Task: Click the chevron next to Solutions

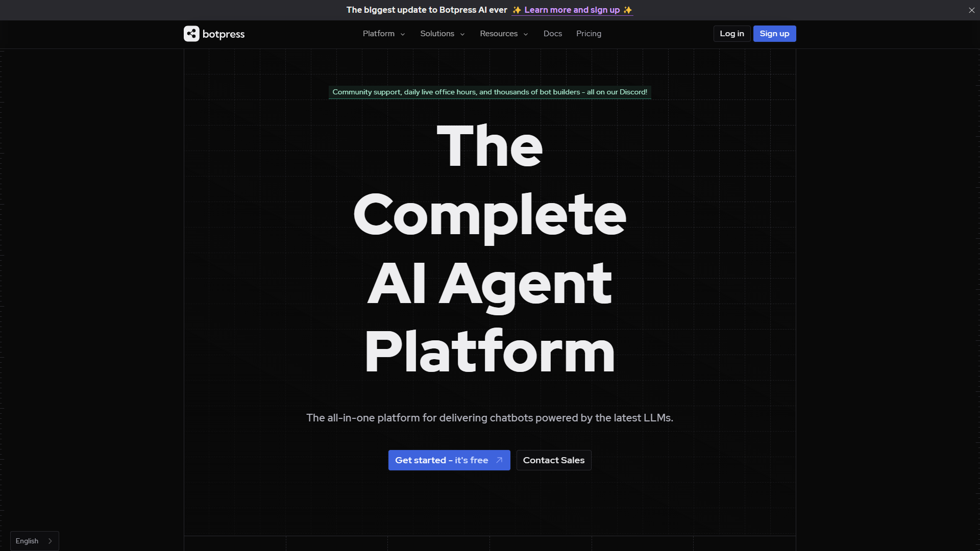Action: (x=462, y=34)
